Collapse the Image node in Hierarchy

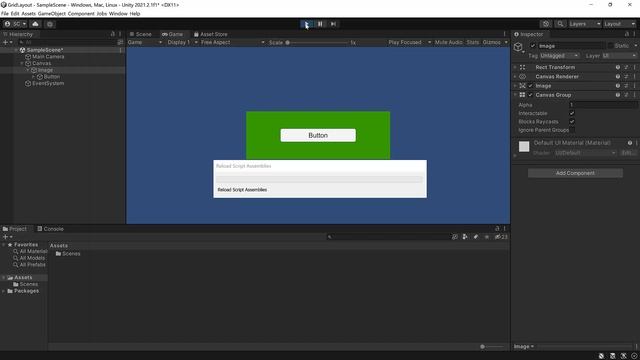(x=28, y=70)
